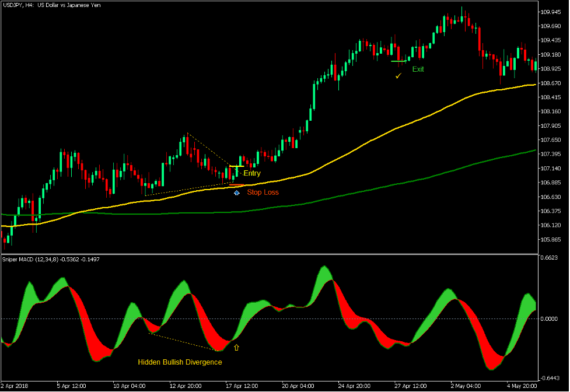Select the yellow checkmark Exit arrow icon

point(398,75)
